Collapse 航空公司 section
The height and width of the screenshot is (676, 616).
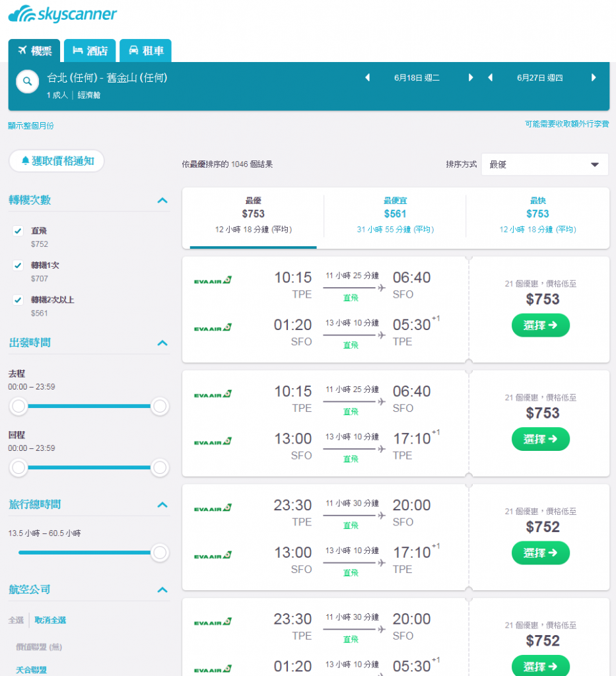click(162, 590)
